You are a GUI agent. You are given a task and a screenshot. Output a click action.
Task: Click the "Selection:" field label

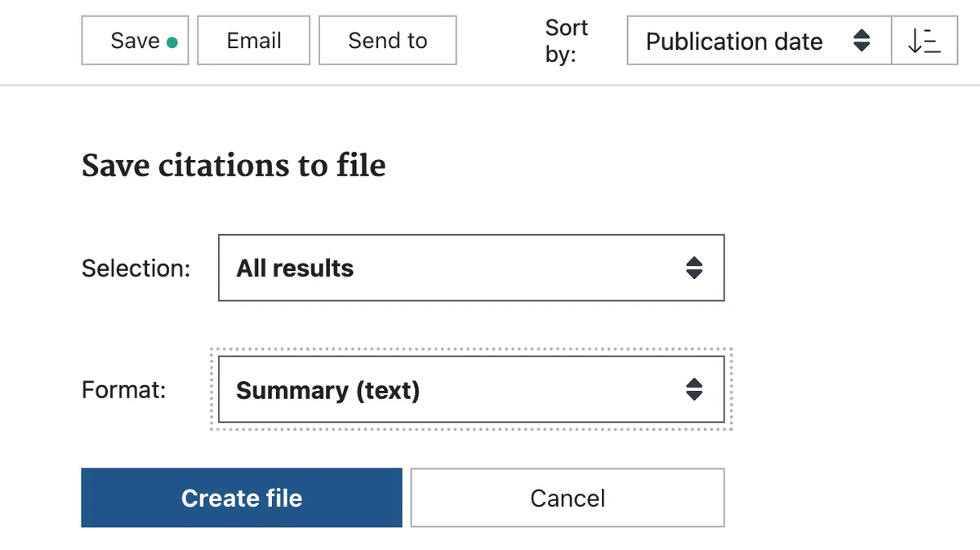[136, 268]
